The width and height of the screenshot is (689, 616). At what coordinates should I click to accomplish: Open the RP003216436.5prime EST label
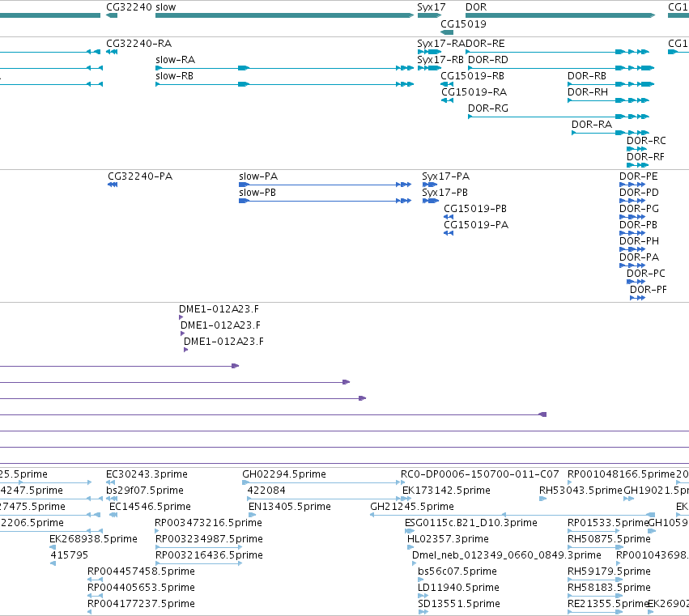pos(209,556)
